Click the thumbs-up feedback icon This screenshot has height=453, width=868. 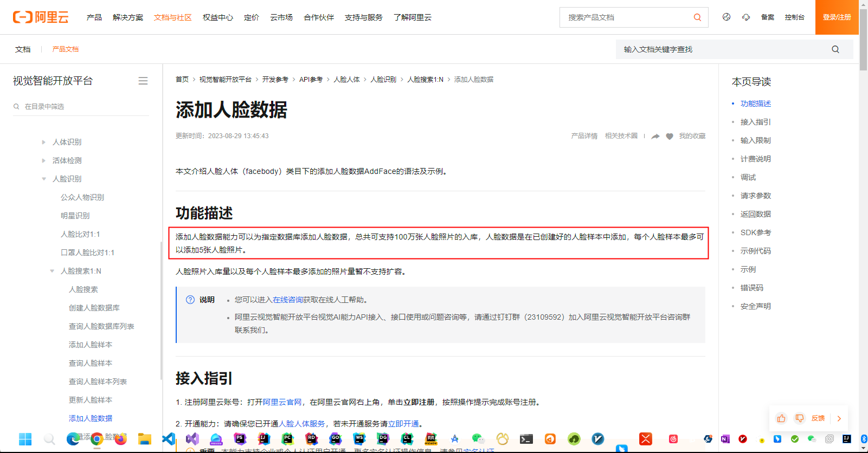click(781, 418)
